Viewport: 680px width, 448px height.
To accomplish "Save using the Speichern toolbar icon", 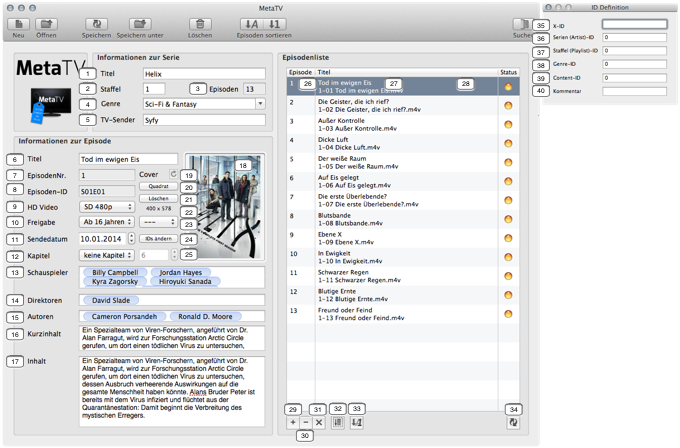I will 97,23.
